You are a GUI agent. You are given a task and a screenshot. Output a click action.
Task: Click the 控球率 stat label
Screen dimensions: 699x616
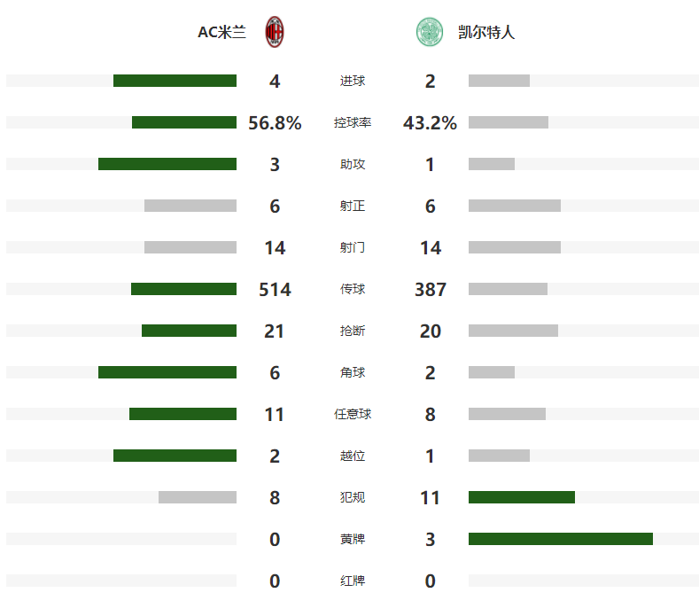[353, 123]
